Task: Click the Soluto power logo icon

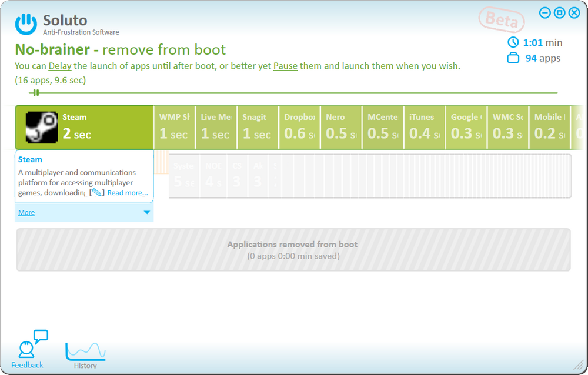Action: (x=26, y=24)
